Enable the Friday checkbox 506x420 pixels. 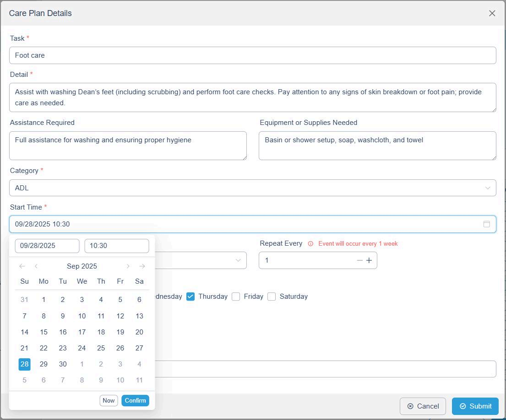(236, 296)
